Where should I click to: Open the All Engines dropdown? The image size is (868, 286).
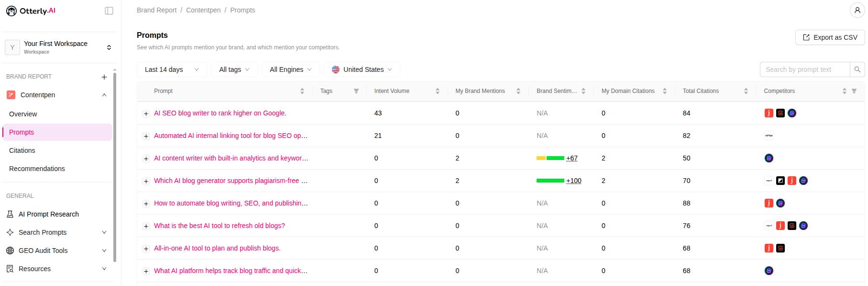pos(290,69)
